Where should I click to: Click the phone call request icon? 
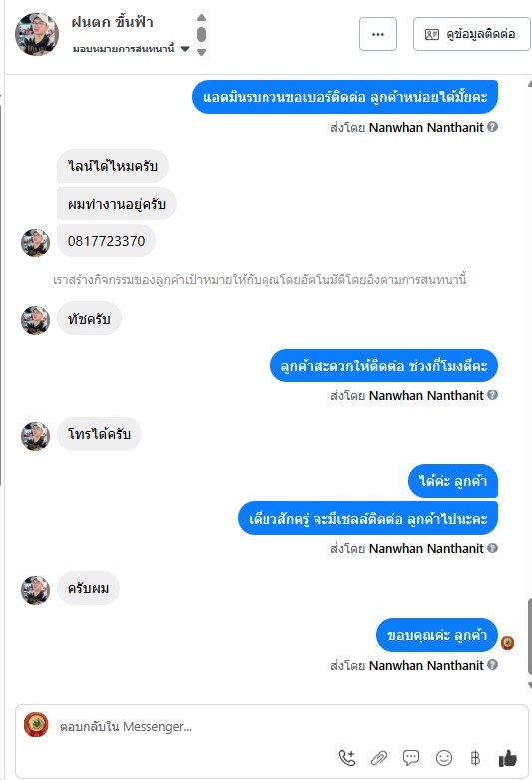coord(347,758)
